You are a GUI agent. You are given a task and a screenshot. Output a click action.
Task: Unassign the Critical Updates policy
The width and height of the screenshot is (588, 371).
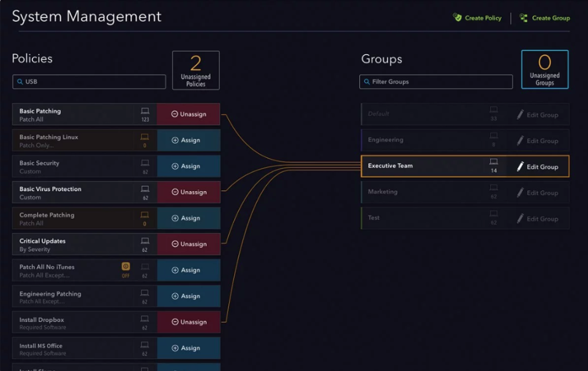click(x=189, y=244)
